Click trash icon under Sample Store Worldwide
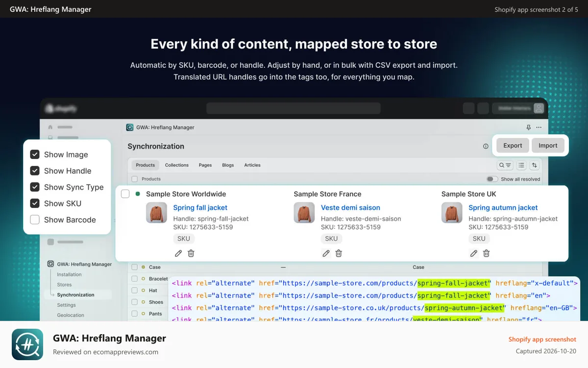This screenshot has height=368, width=588. (191, 253)
